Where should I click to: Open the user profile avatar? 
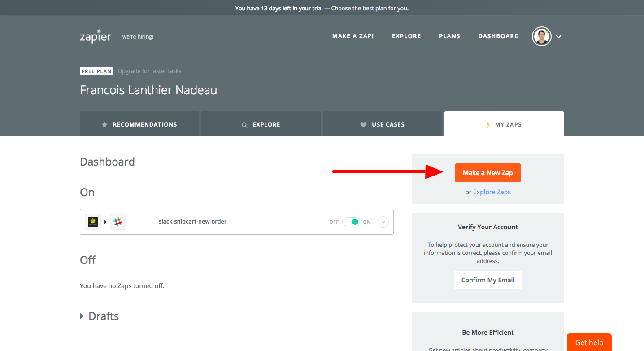click(542, 36)
